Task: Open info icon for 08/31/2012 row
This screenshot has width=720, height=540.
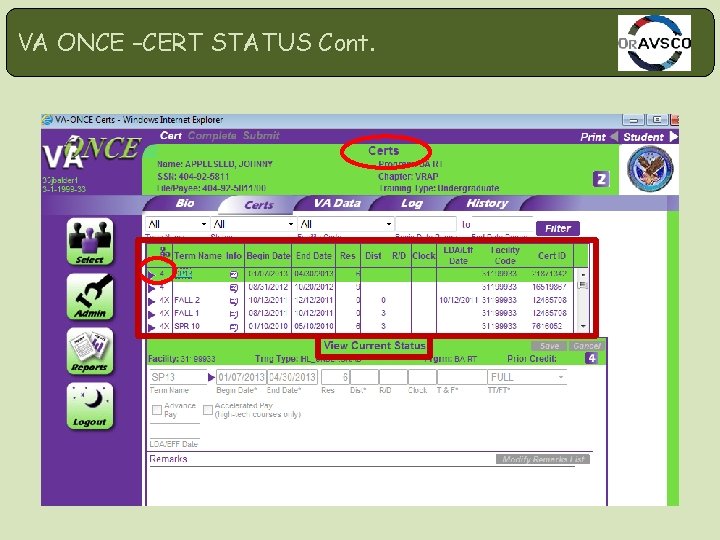Action: coord(234,287)
